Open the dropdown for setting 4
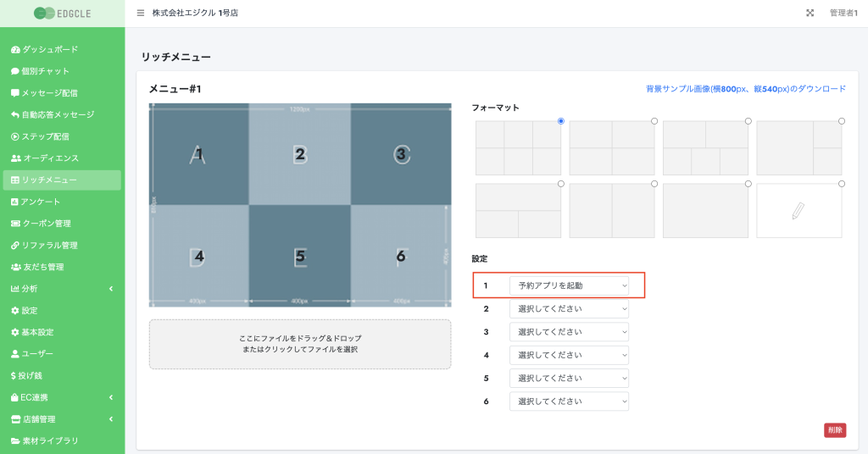 coord(569,355)
